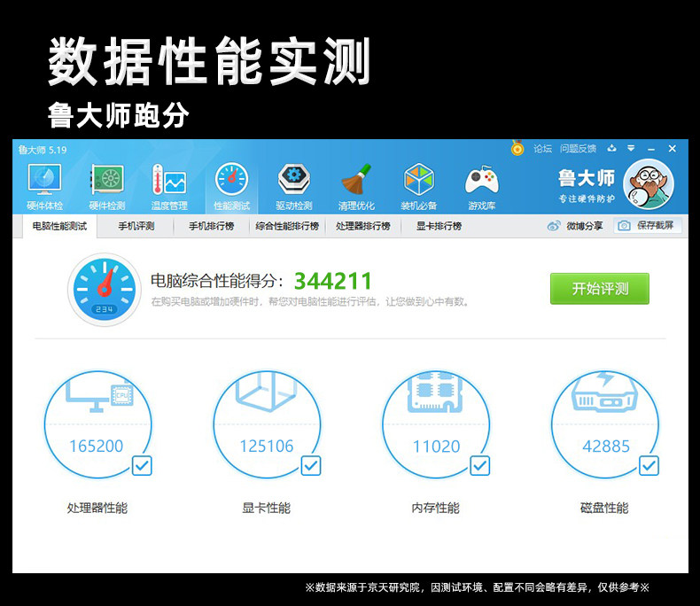The height and width of the screenshot is (606, 700).
Task: Uncheck the 内存性能 checkbox
Action: (x=480, y=466)
